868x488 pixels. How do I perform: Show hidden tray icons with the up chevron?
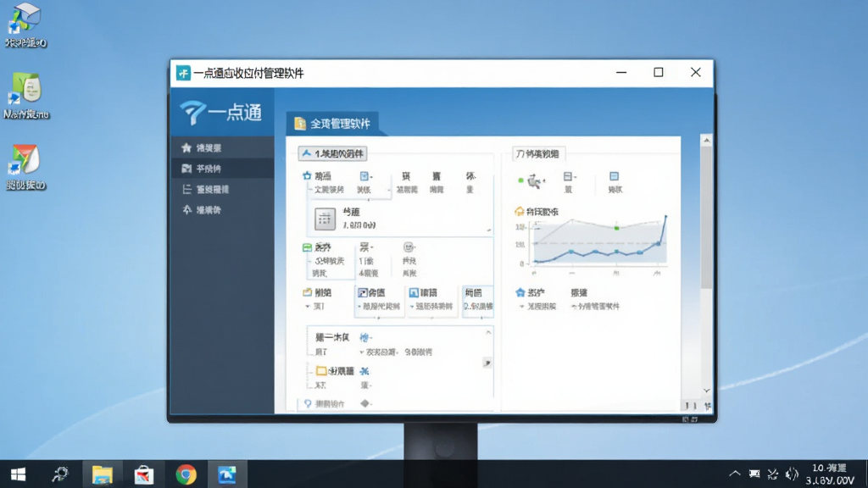click(x=735, y=474)
